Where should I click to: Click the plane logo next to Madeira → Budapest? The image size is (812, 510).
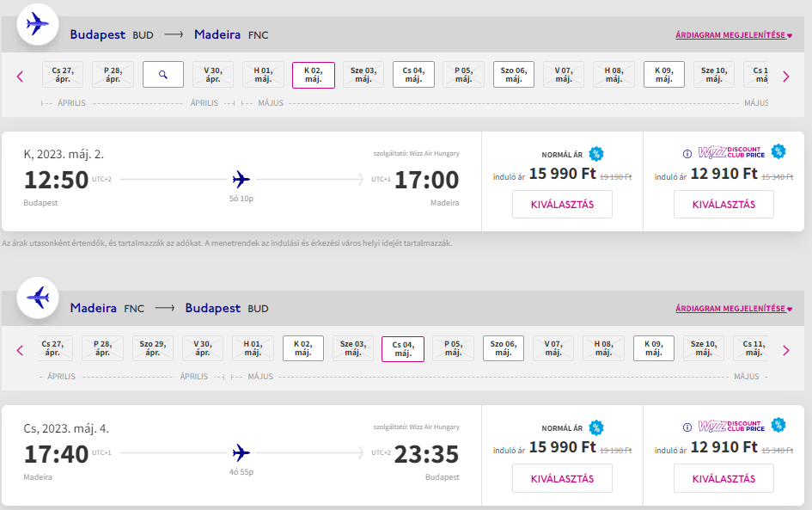(x=38, y=298)
